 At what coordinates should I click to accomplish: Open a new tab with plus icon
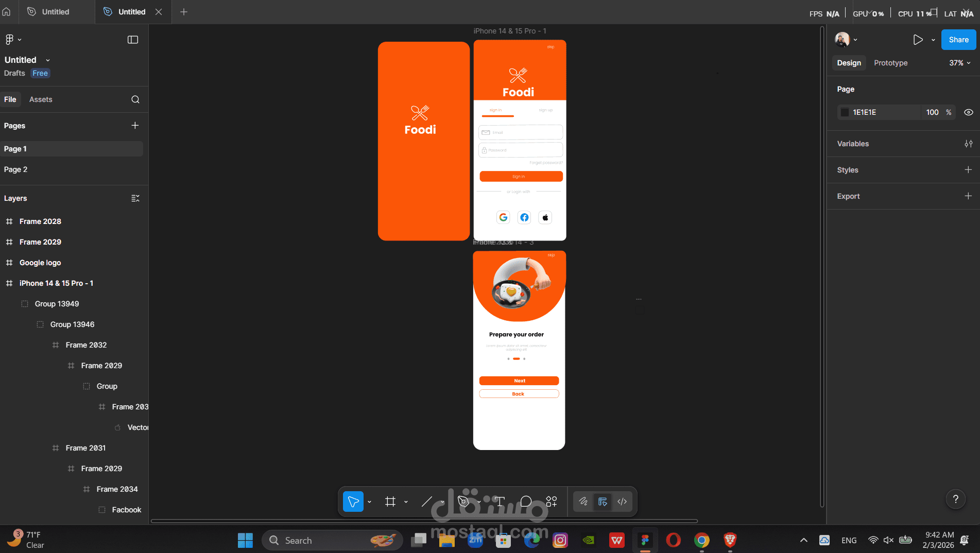(184, 11)
